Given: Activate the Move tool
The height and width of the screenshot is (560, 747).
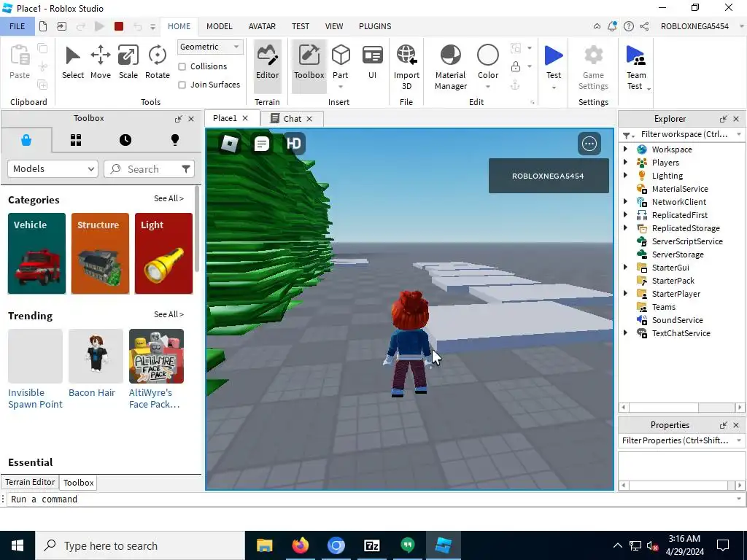Looking at the screenshot, I should pyautogui.click(x=101, y=63).
